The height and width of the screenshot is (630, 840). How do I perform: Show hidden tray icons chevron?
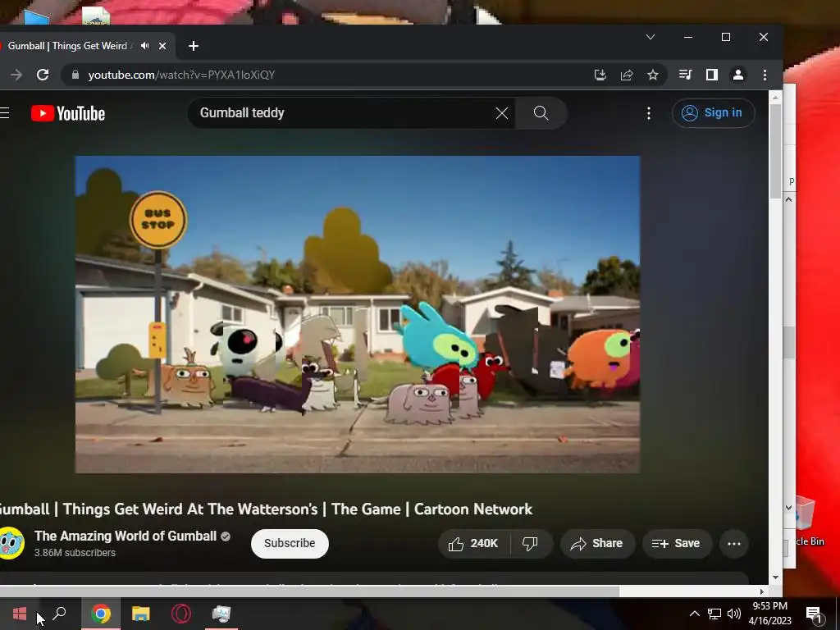pos(694,614)
